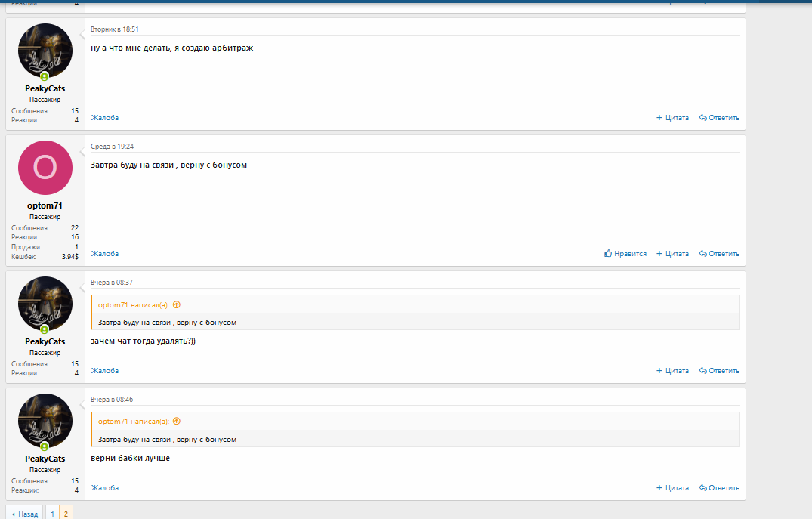Click the Нравится like button on optom71's post
This screenshot has width=812, height=519.
coord(625,254)
